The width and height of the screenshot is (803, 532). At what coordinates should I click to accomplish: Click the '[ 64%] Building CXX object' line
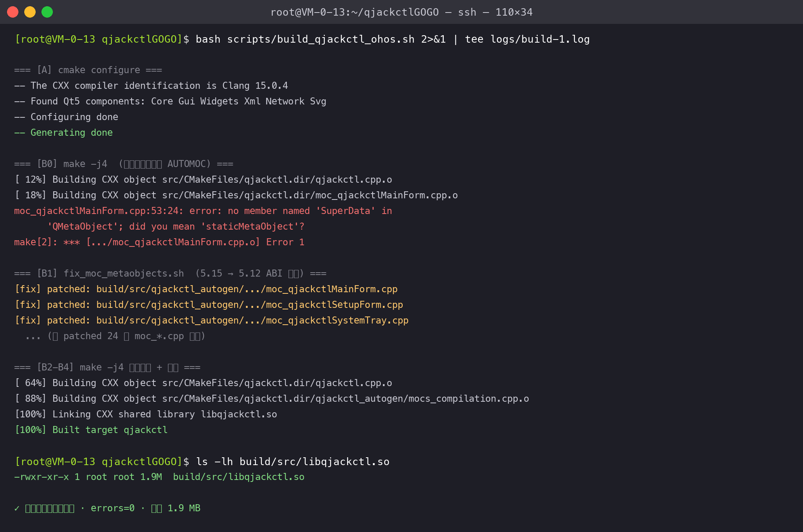click(x=203, y=383)
